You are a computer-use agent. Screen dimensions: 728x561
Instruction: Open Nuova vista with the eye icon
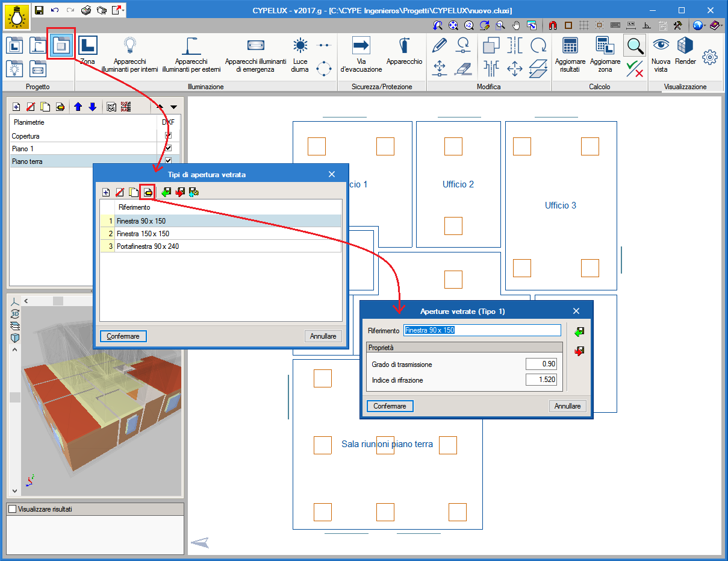[x=661, y=54]
